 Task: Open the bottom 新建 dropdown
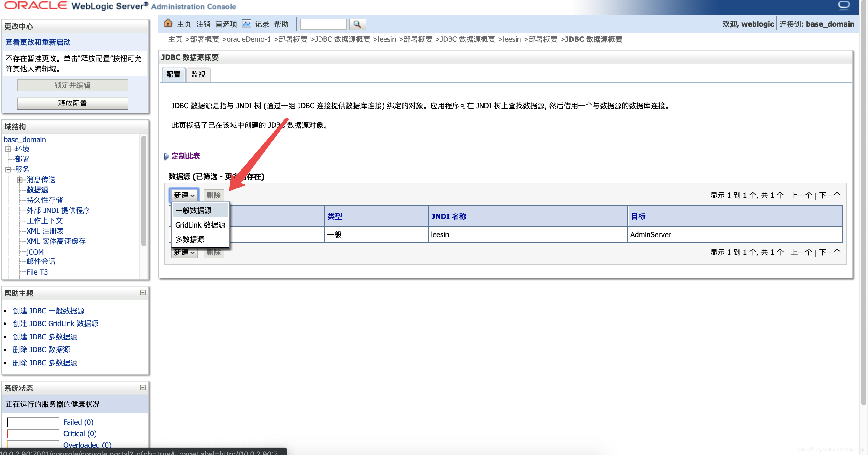184,253
